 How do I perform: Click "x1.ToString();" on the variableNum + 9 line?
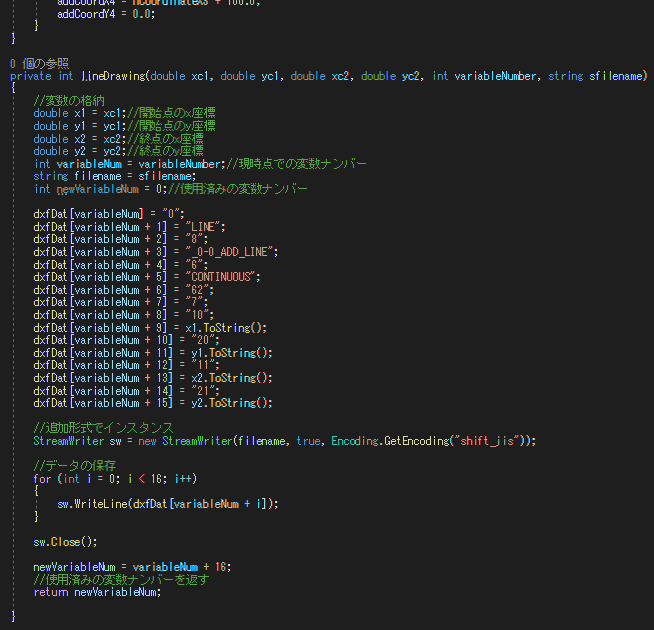226,328
